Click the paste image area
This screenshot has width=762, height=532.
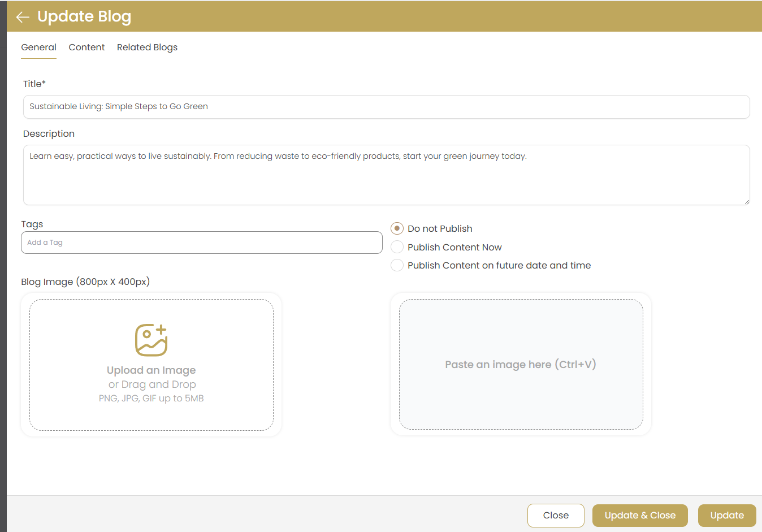[x=520, y=365]
